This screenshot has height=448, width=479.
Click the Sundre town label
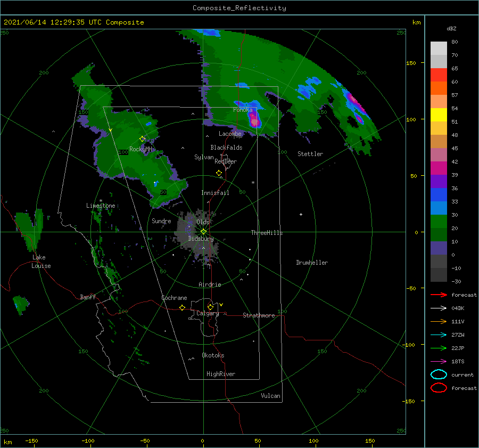[161, 221]
